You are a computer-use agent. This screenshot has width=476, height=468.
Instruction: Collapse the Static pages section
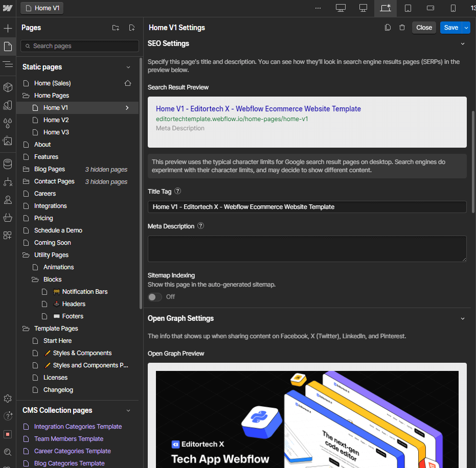tap(128, 66)
